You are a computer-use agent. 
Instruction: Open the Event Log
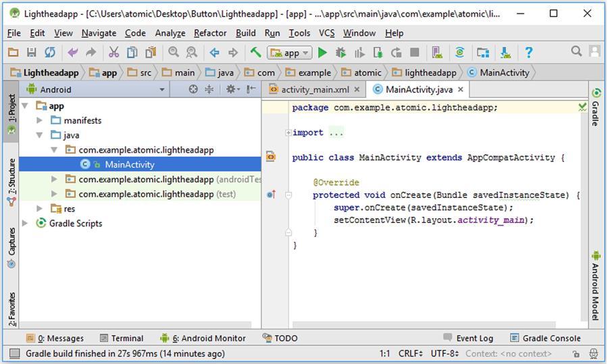point(468,338)
